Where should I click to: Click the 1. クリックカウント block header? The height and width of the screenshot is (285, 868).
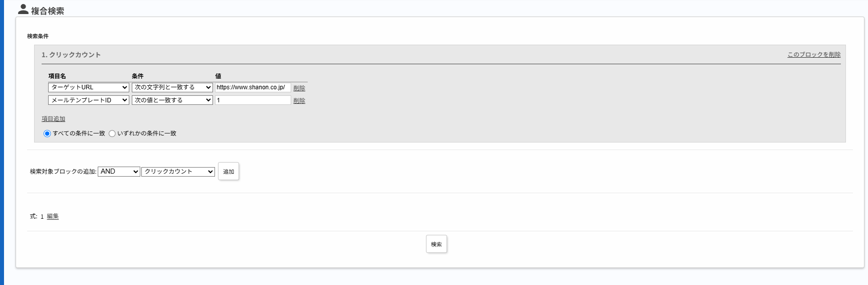click(71, 55)
